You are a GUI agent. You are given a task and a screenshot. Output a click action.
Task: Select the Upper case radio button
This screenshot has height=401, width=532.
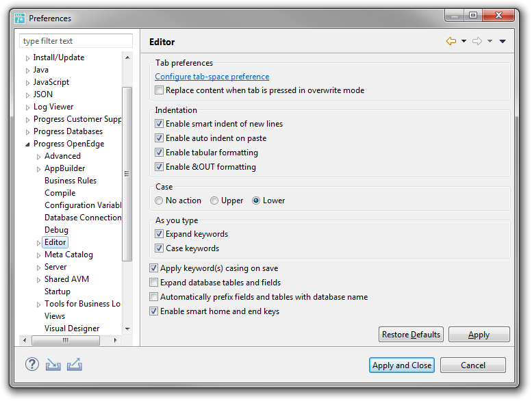click(x=214, y=200)
